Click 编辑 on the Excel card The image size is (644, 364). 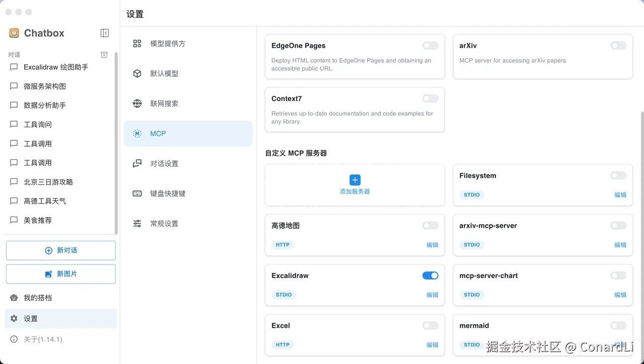(432, 345)
